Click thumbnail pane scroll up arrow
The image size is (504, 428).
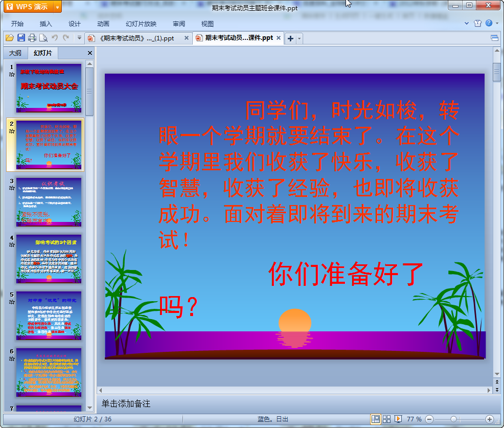[89, 64]
